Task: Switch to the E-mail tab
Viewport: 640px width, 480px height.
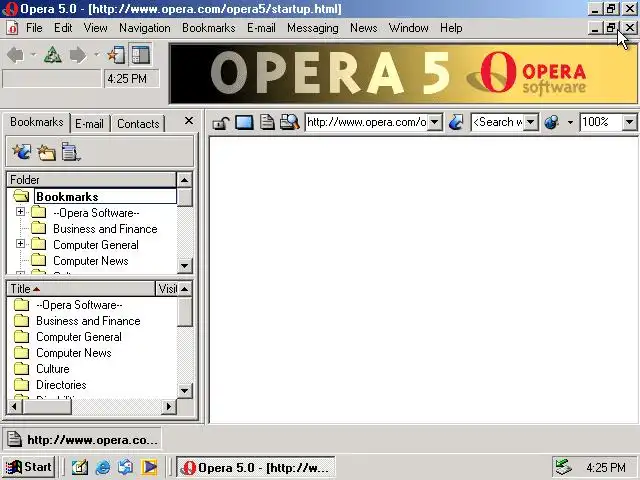Action: coord(89,124)
